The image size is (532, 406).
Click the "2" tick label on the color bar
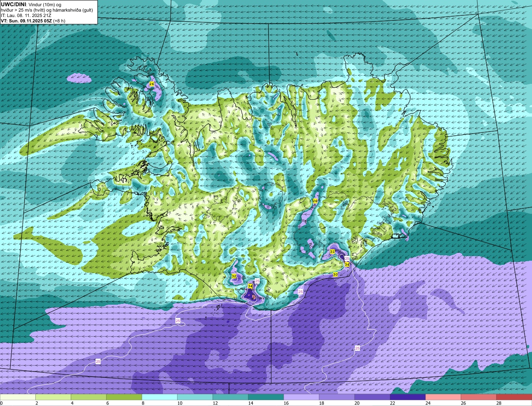(x=37, y=403)
